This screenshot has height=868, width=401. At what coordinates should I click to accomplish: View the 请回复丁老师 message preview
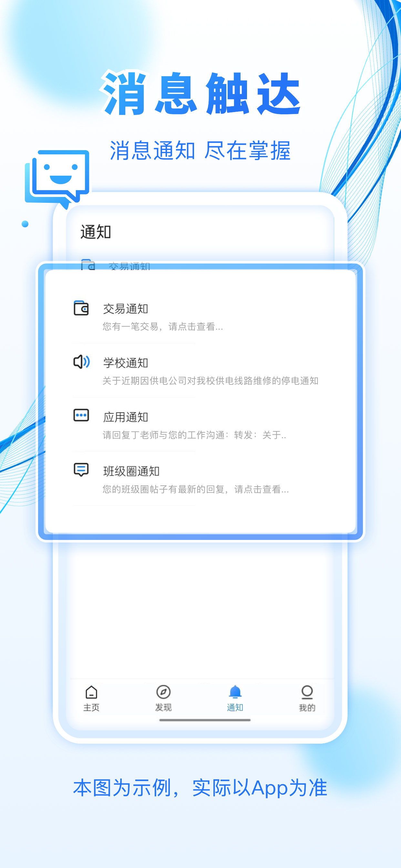pyautogui.click(x=194, y=435)
